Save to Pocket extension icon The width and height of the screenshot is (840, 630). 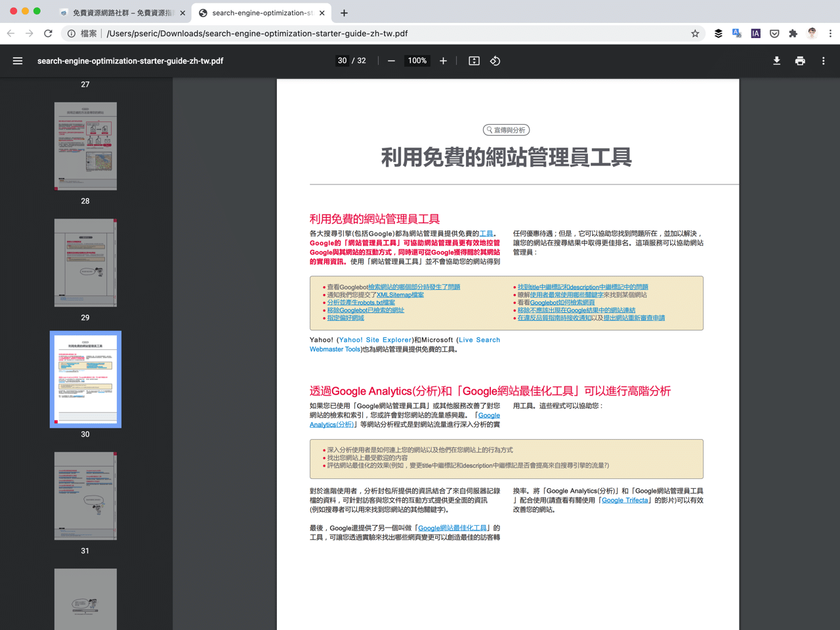(x=774, y=33)
